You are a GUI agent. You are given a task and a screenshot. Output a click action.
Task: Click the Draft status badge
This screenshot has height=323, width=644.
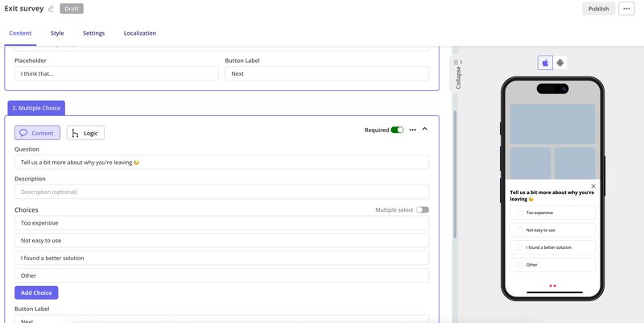coord(72,9)
